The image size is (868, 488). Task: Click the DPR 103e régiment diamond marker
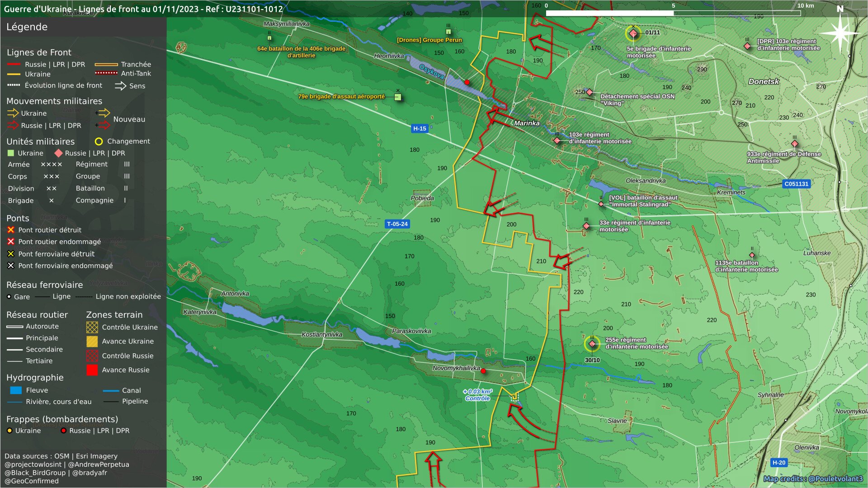[x=747, y=46]
